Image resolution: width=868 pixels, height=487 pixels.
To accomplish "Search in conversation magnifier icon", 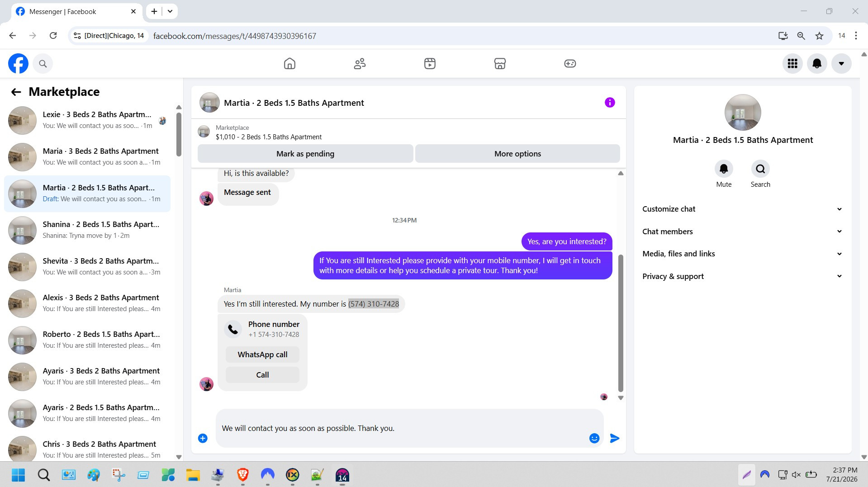I will click(760, 169).
